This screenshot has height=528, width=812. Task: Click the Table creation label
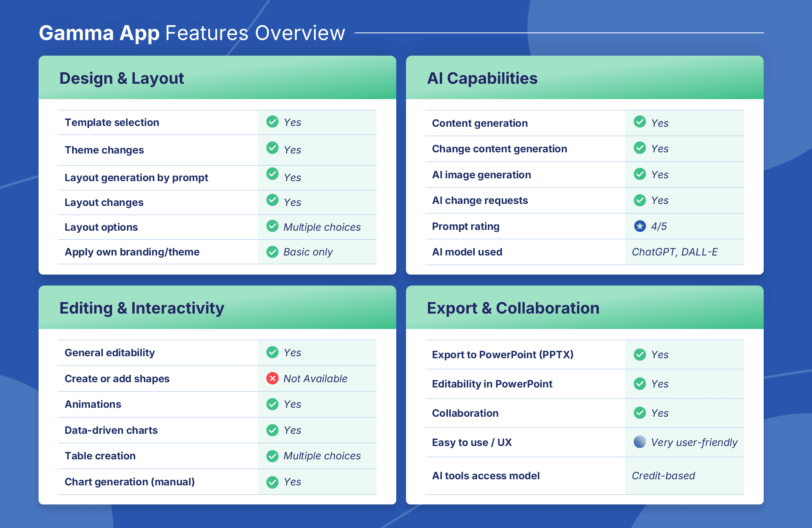(x=100, y=456)
